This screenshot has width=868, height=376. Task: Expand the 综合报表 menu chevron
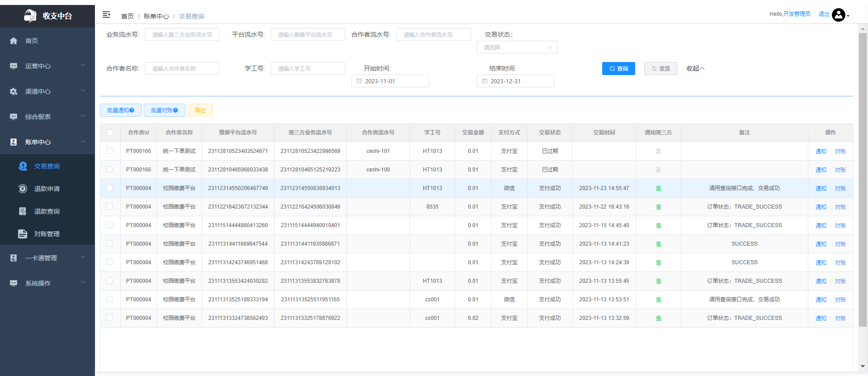point(83,116)
